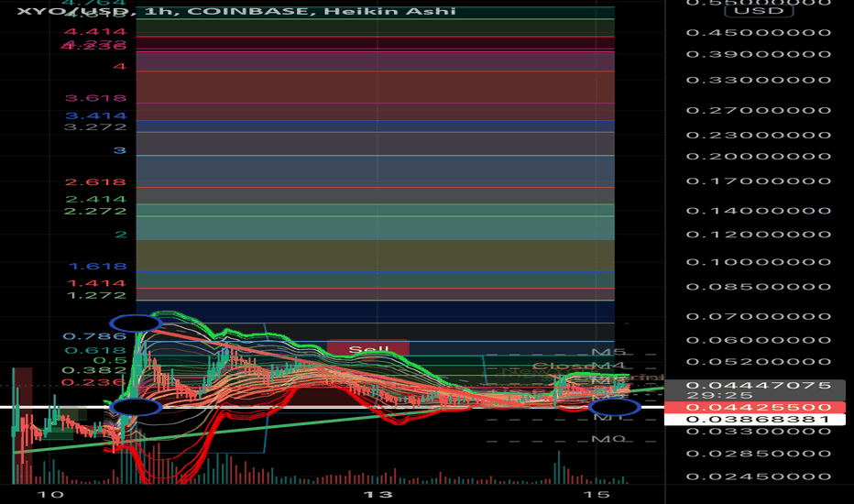The width and height of the screenshot is (854, 504).
Task: Click the M5 pivot level label
Action: tap(609, 352)
